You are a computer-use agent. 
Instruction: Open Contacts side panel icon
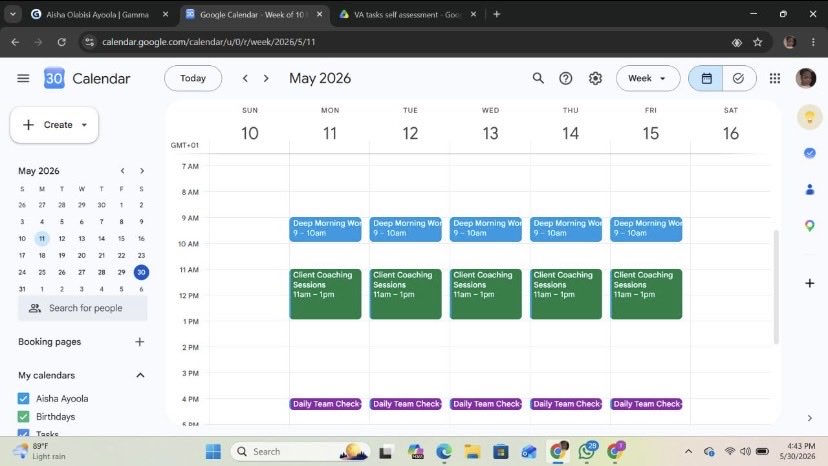click(810, 189)
